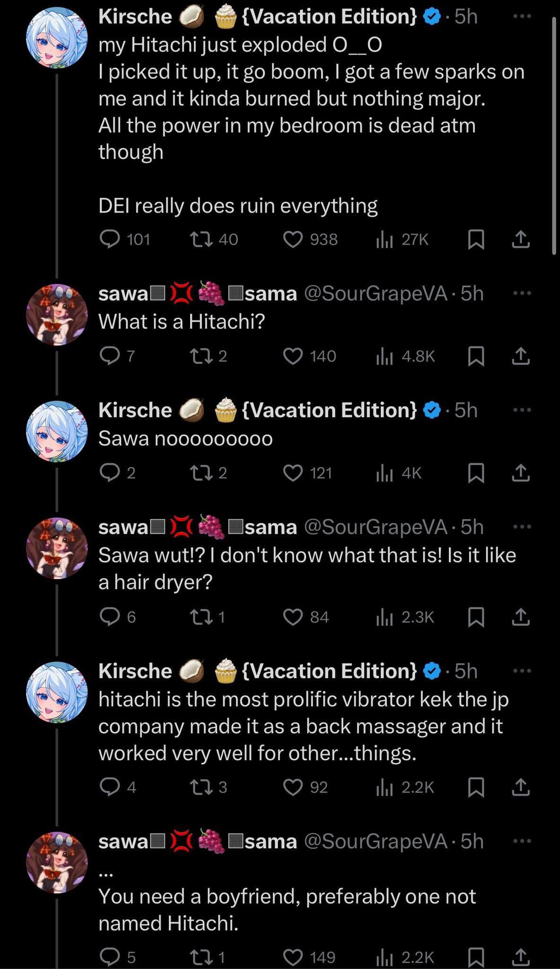Open Kirsche profile name on top tweet

(x=135, y=17)
